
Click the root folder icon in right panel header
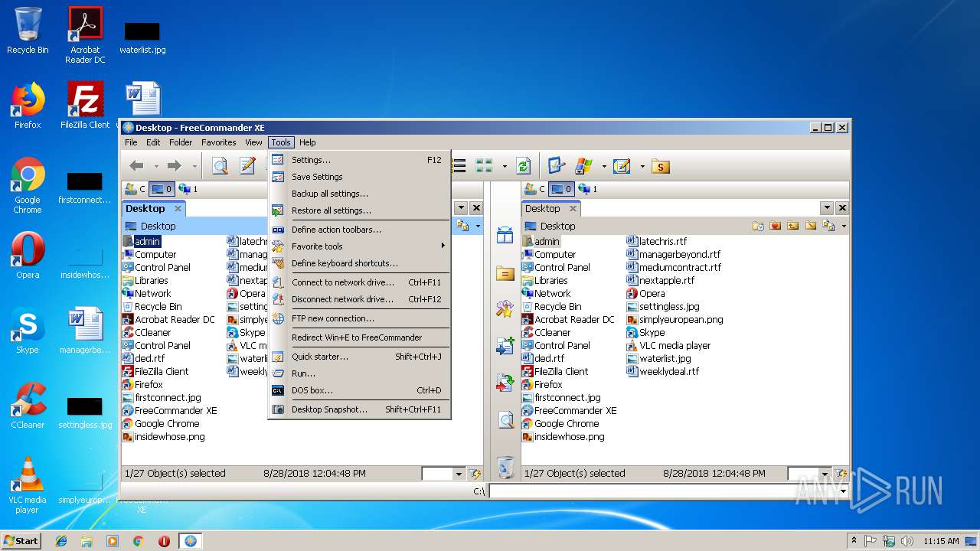coord(810,226)
